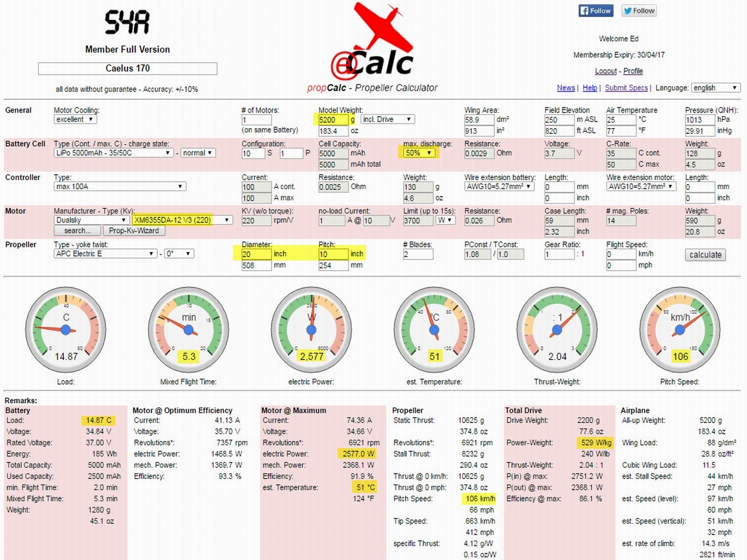Click the electric Power gauge
The image size is (747, 560).
tap(311, 329)
